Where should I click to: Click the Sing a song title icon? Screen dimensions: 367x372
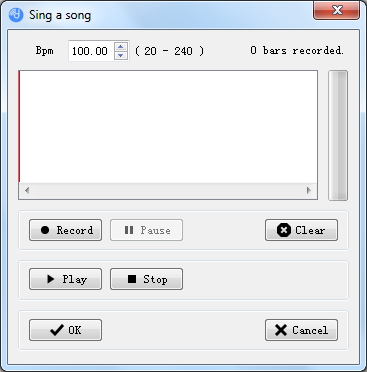pos(16,15)
